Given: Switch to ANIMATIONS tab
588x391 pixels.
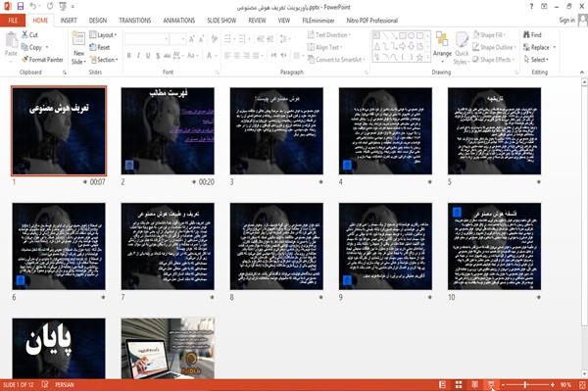Looking at the screenshot, I should coord(179,21).
